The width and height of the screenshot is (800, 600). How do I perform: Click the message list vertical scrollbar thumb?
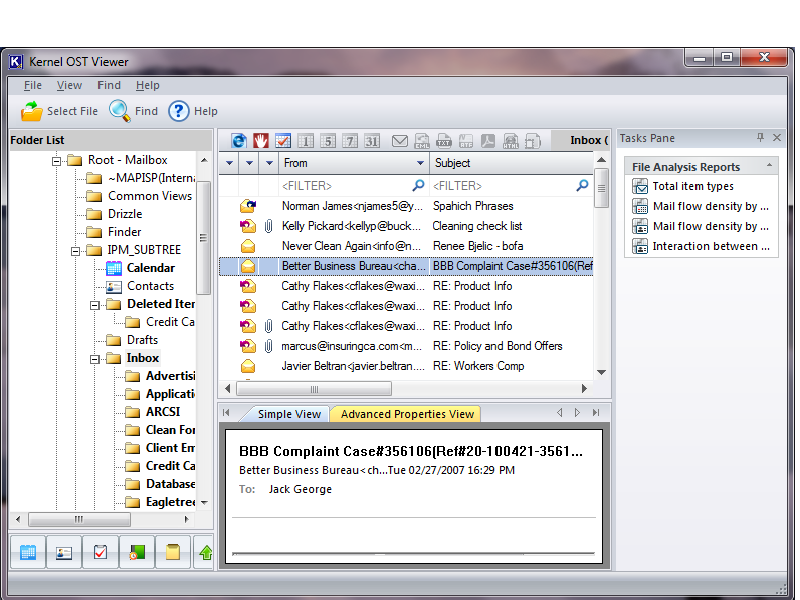point(602,188)
